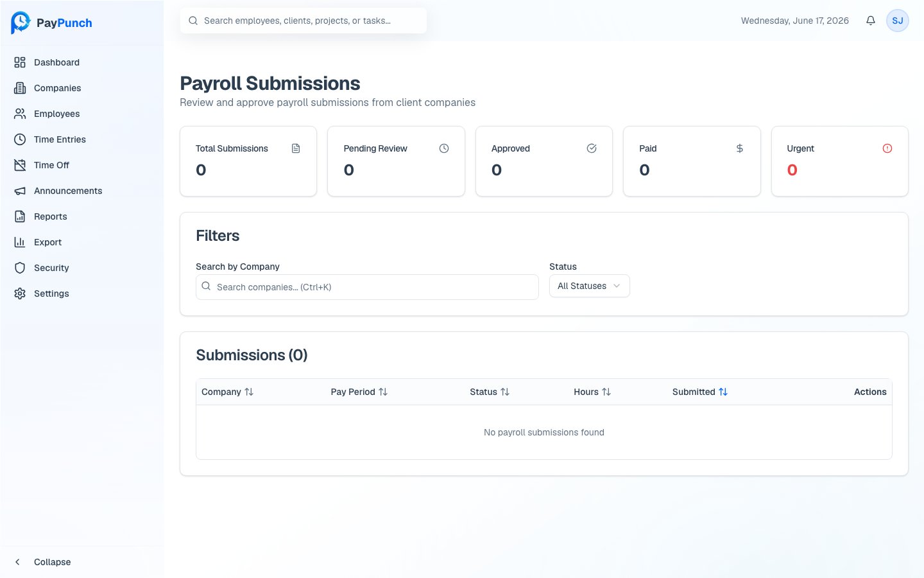The width and height of the screenshot is (924, 578).
Task: Click the Employees people icon
Action: pyautogui.click(x=20, y=114)
